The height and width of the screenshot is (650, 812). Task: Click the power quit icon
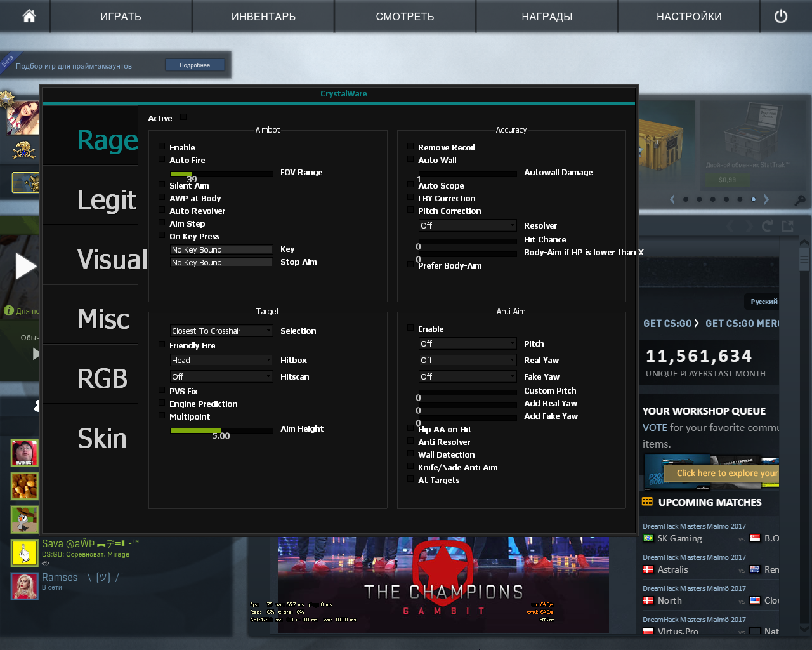tap(781, 17)
